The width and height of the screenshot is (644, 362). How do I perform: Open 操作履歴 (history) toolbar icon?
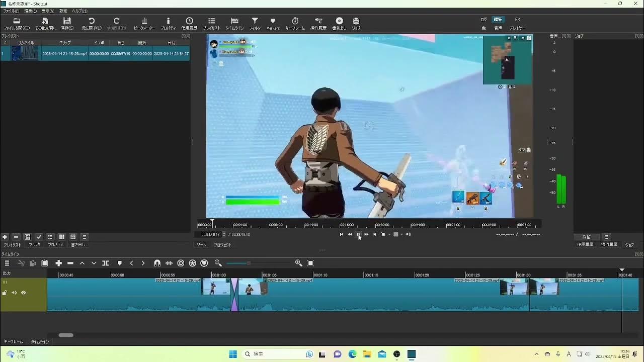tap(318, 24)
